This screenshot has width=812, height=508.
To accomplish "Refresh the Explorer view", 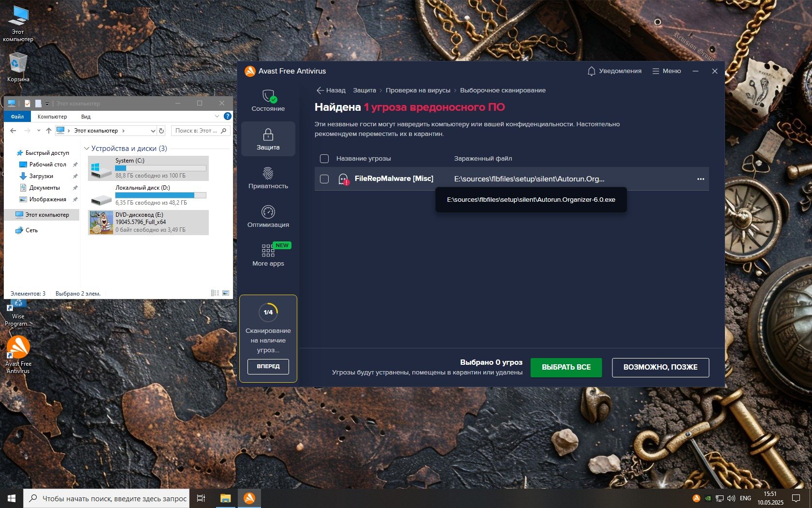I will (161, 131).
